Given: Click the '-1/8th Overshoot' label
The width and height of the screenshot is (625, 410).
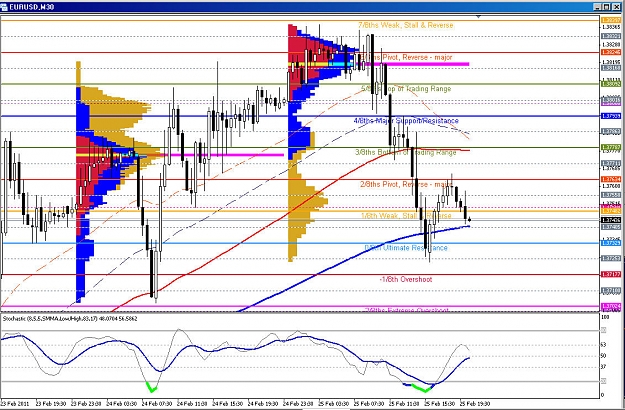Looking at the screenshot, I should coord(405,279).
